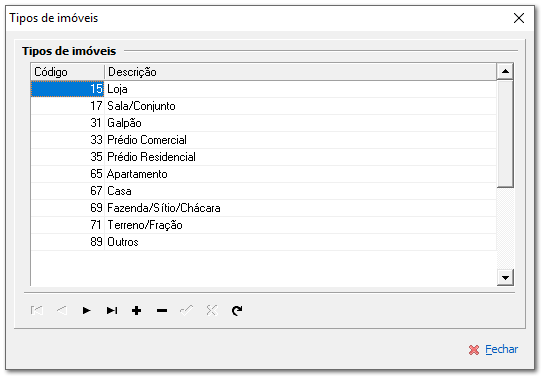Select the Código column header
This screenshot has width=544, height=379.
tap(68, 72)
